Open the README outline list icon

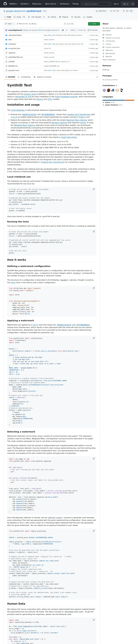pyautogui.click(x=97, y=77)
